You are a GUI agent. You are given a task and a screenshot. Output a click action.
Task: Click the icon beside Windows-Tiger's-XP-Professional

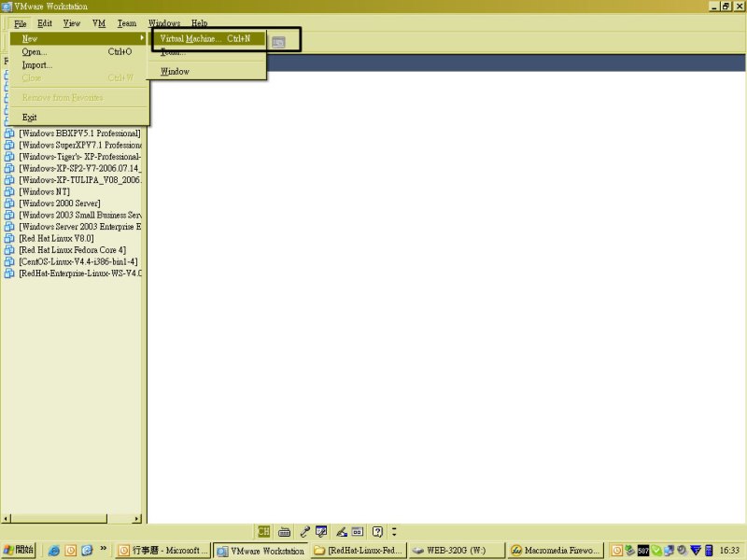(x=9, y=157)
